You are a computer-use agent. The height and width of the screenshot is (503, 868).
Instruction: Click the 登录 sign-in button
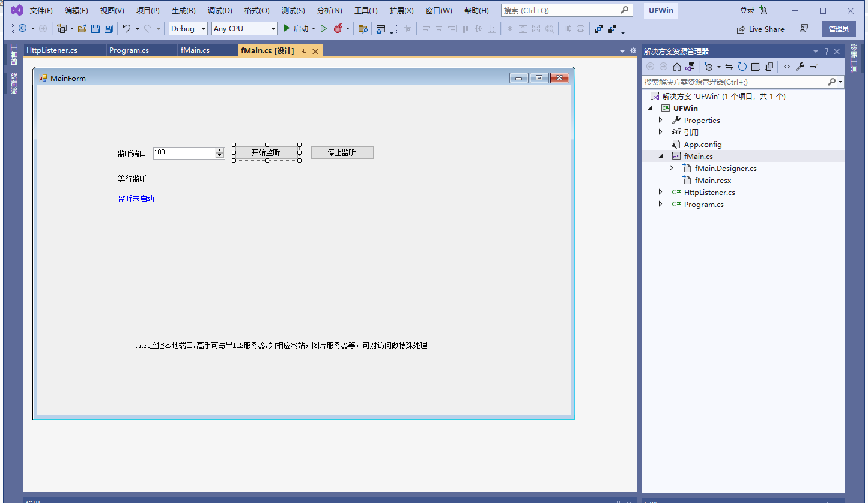pos(747,10)
